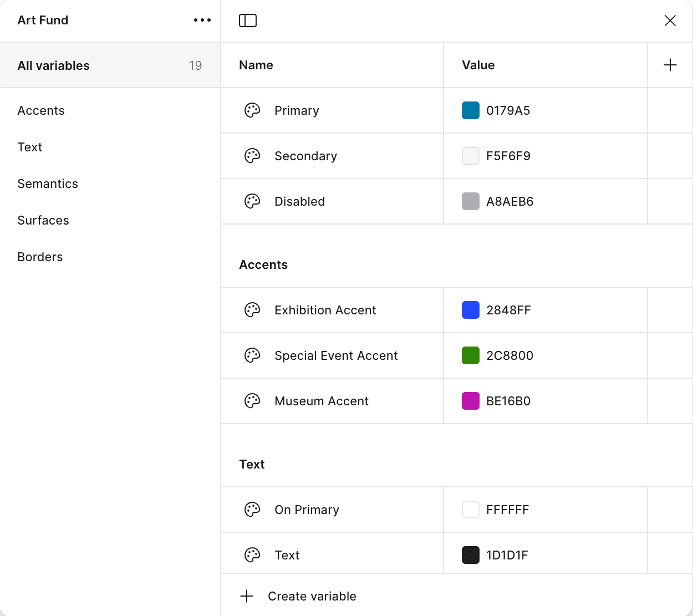This screenshot has height=616, width=693.
Task: Add a new mode with plus icon
Action: [670, 65]
